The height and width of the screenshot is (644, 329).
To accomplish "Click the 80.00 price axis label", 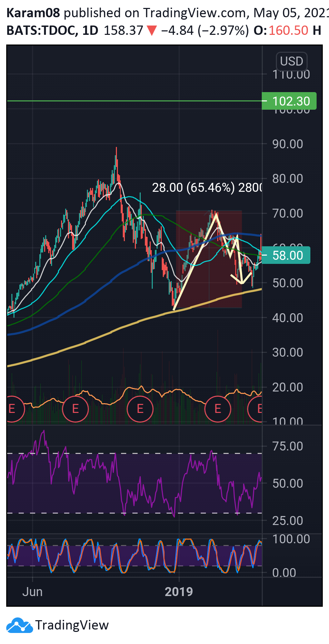I will coord(288,179).
